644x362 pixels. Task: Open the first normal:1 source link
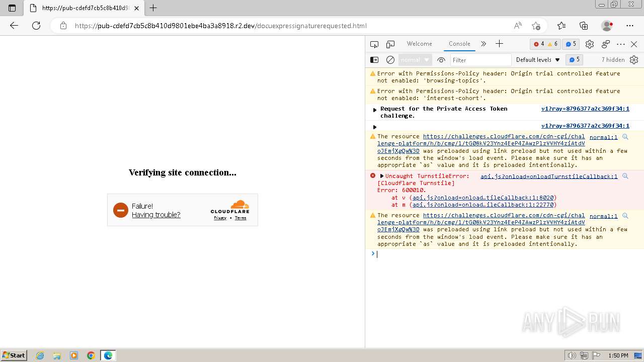603,137
